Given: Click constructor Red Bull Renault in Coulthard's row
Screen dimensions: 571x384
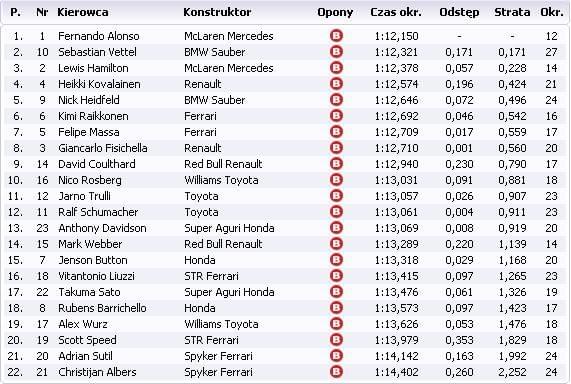Looking at the screenshot, I should (223, 164).
